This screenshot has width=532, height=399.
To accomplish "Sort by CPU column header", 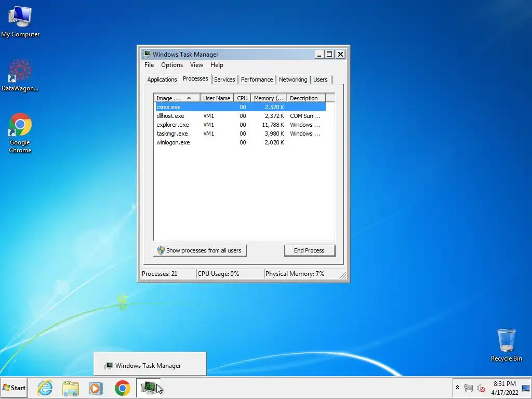I will click(242, 98).
